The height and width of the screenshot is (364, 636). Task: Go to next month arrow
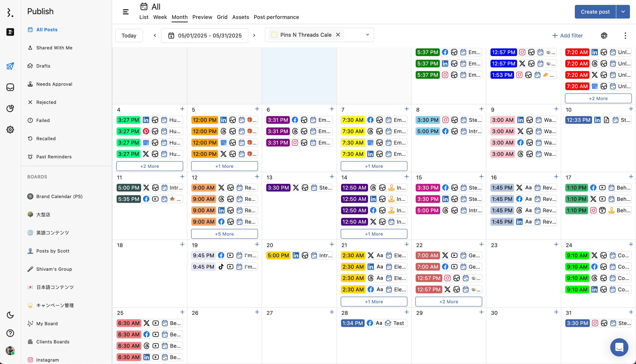pyautogui.click(x=254, y=36)
